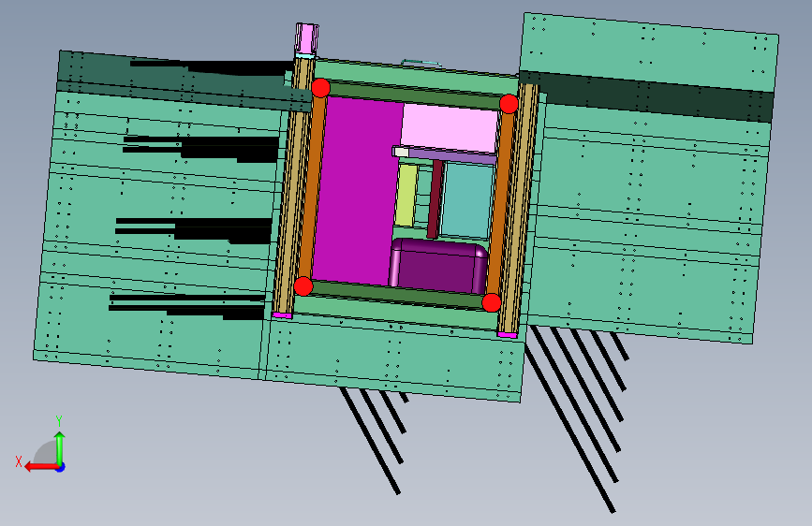Select the small cyan part above the frame
The image size is (812, 526).
click(x=421, y=63)
